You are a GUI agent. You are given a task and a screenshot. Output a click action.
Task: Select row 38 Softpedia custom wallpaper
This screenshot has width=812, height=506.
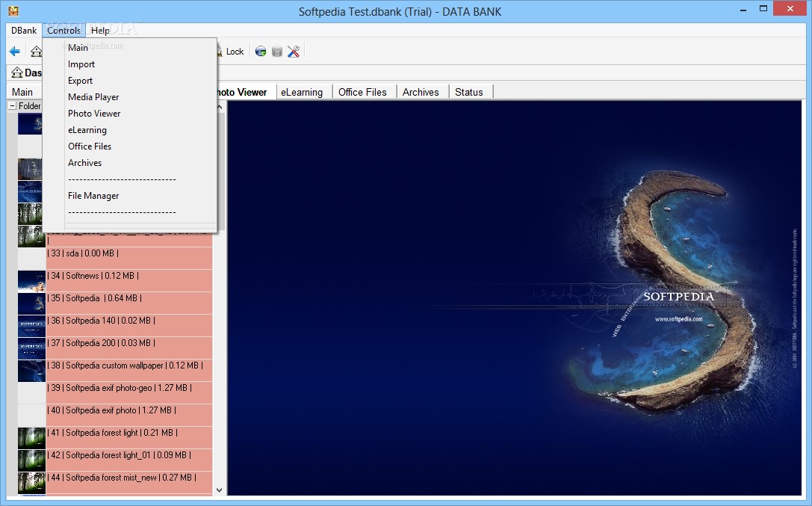pyautogui.click(x=129, y=370)
